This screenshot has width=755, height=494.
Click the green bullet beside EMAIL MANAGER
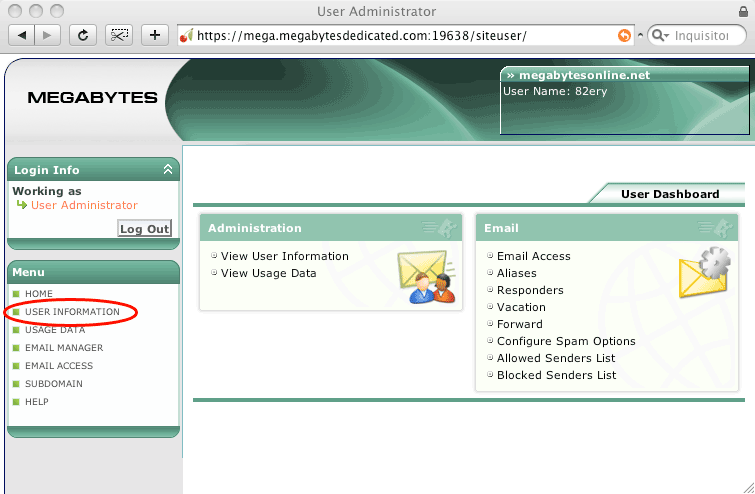point(16,348)
